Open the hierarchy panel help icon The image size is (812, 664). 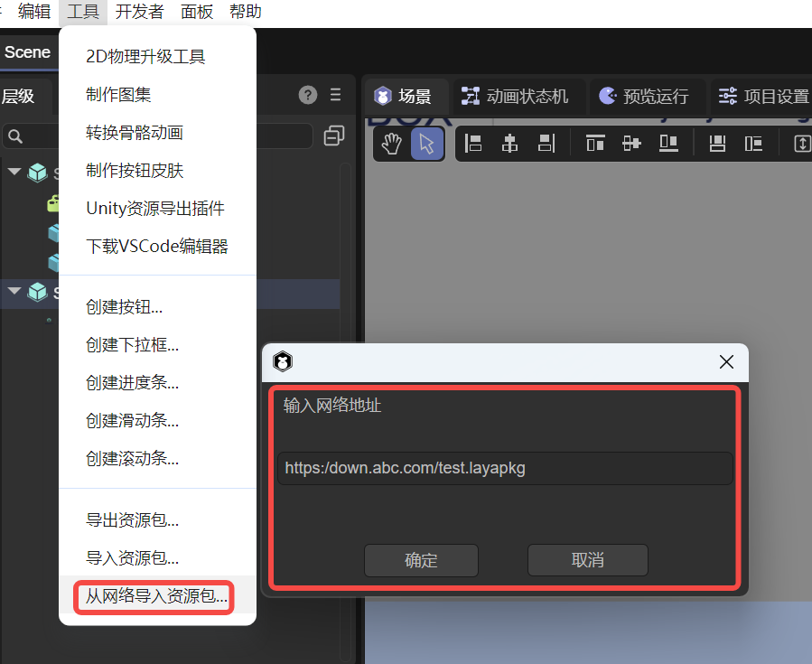[x=308, y=95]
